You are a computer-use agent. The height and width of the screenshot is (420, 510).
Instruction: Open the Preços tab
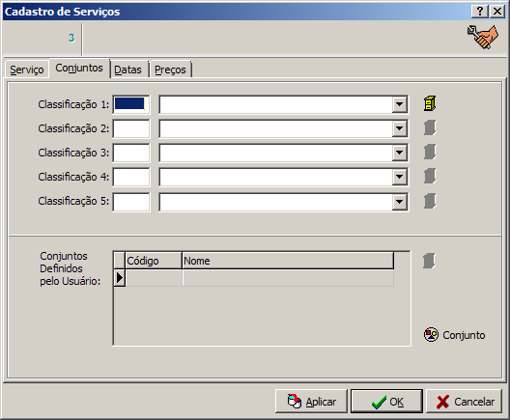pos(170,70)
